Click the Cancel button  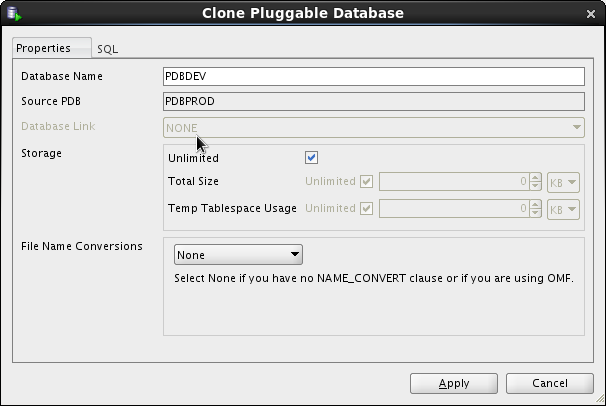pyautogui.click(x=550, y=384)
